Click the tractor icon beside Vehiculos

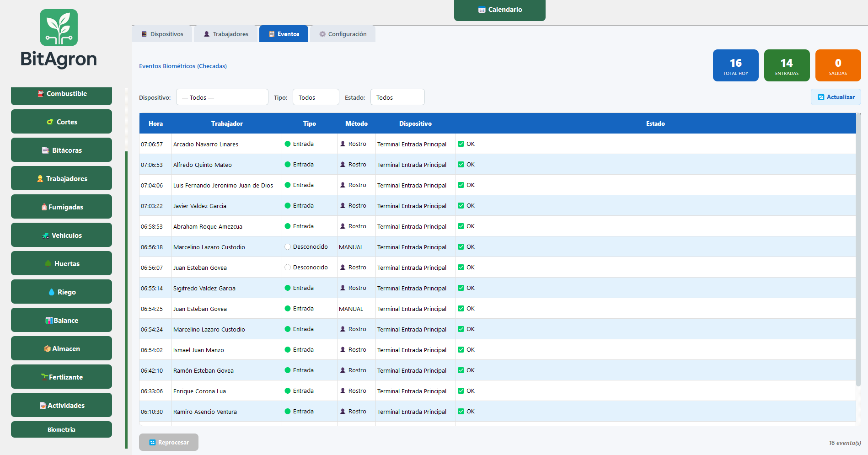coord(46,236)
